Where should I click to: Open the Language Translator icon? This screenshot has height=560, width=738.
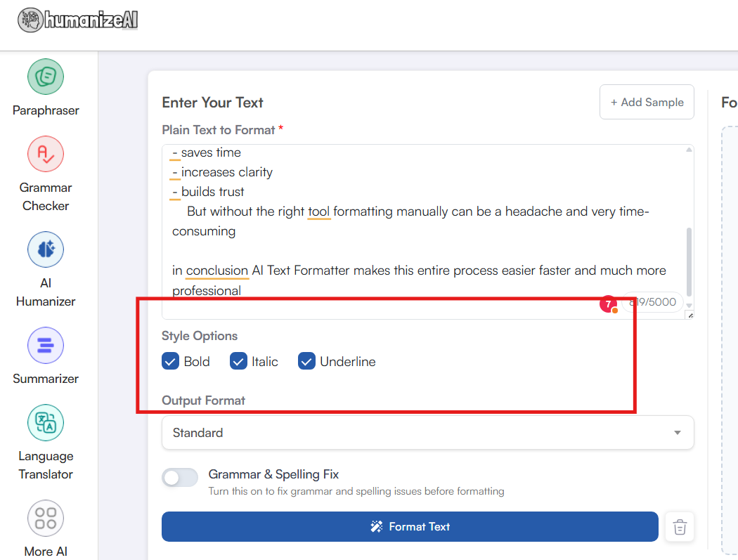(46, 423)
